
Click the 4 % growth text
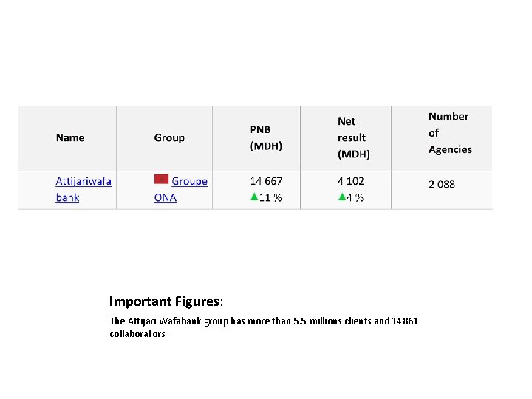click(355, 197)
